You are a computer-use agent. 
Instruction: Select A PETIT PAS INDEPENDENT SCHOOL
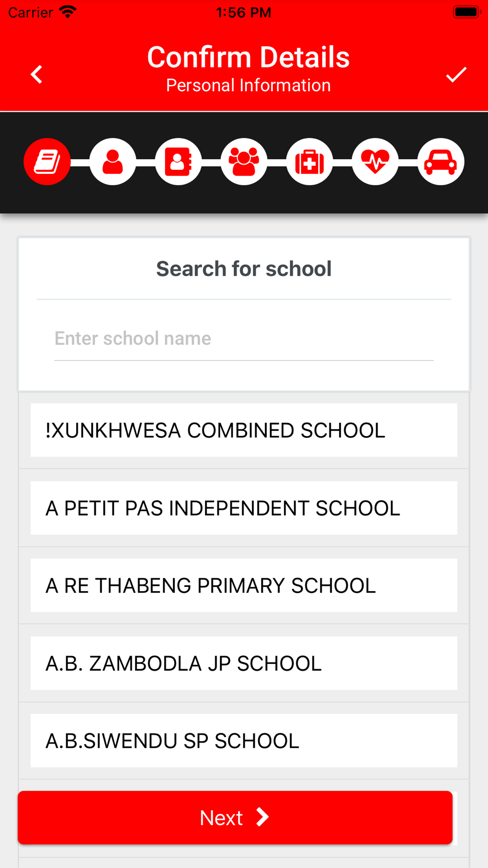point(244,508)
